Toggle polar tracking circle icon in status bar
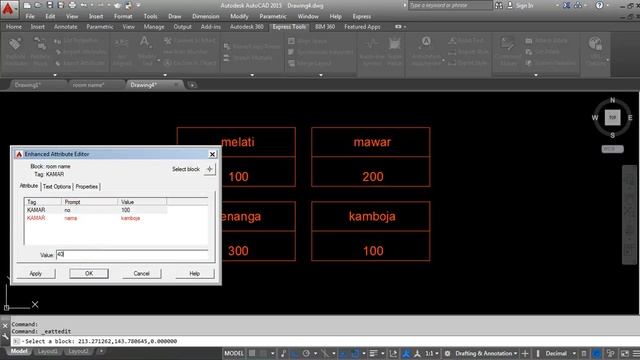Screen dimensions: 640x360 tap(306, 353)
